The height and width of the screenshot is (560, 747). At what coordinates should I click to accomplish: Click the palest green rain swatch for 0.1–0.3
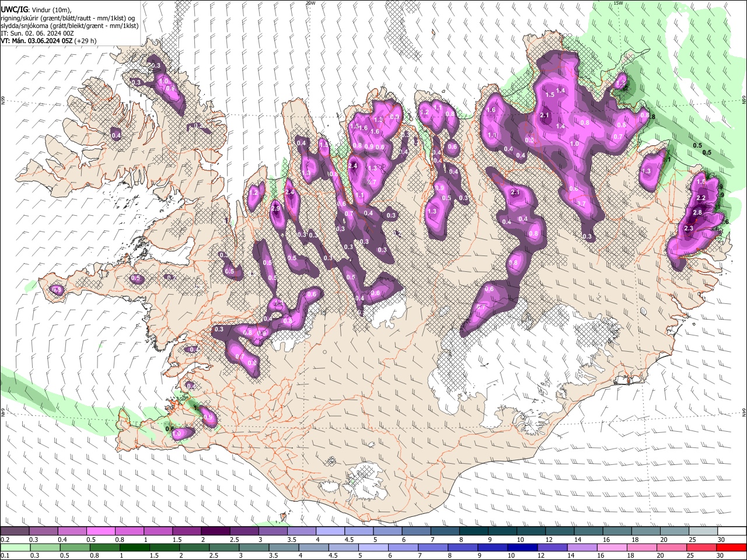click(x=15, y=547)
